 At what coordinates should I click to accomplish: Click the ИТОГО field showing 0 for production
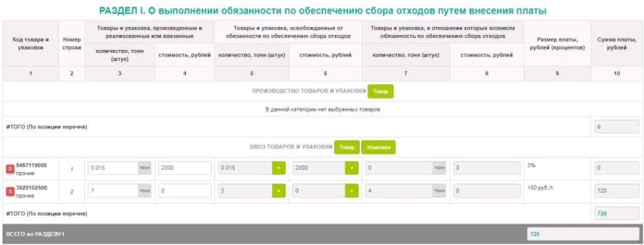coord(617,127)
